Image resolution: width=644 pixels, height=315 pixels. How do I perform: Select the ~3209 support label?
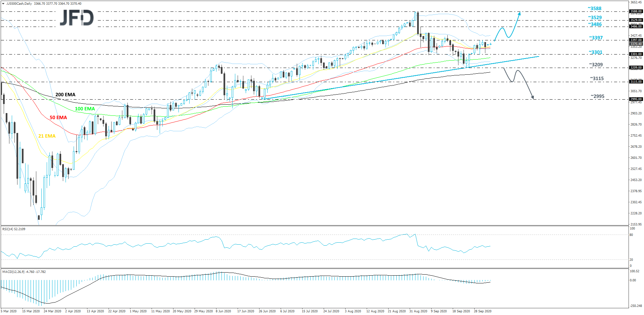[596, 65]
